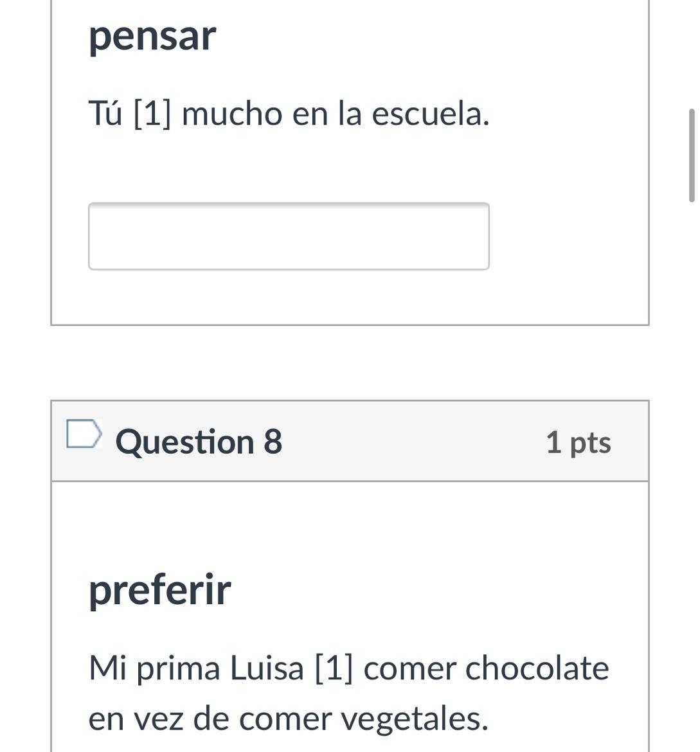This screenshot has height=752, width=700.
Task: Click the word mucho in the sentence
Action: coord(232,114)
